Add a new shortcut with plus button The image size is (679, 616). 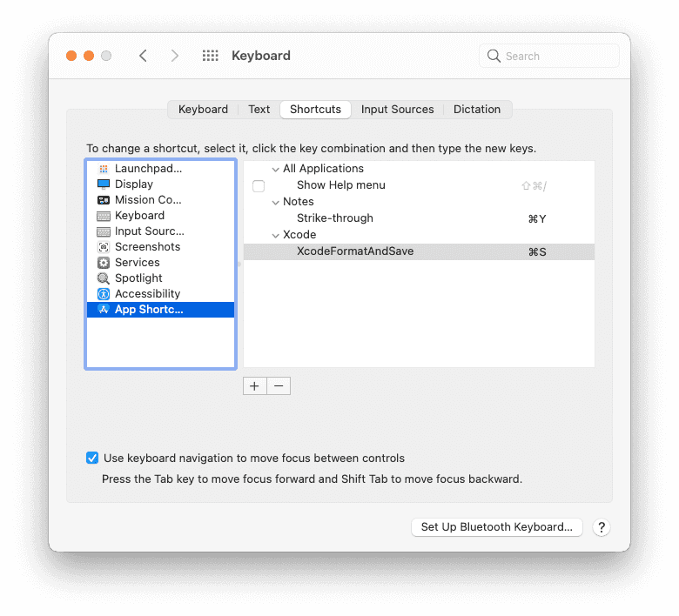(254, 386)
